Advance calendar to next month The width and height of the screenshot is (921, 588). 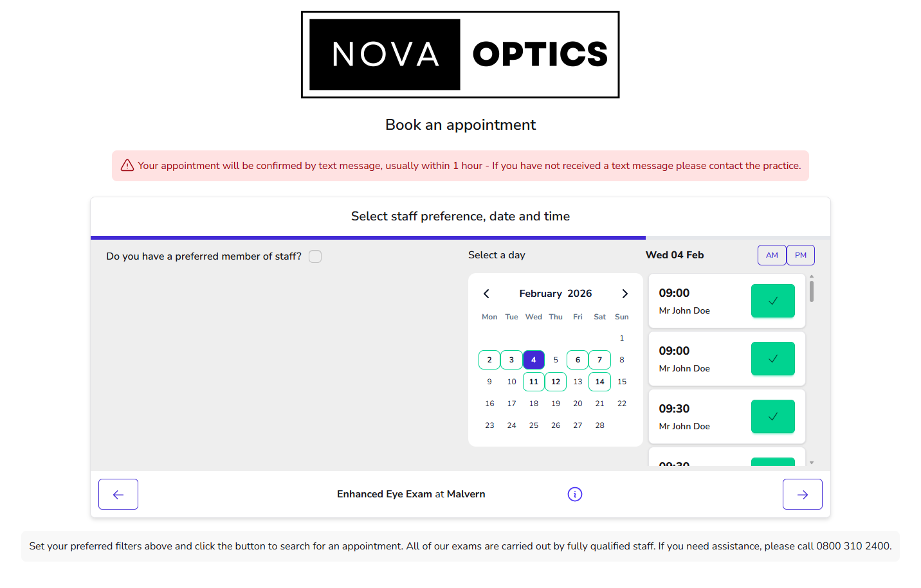(x=625, y=294)
